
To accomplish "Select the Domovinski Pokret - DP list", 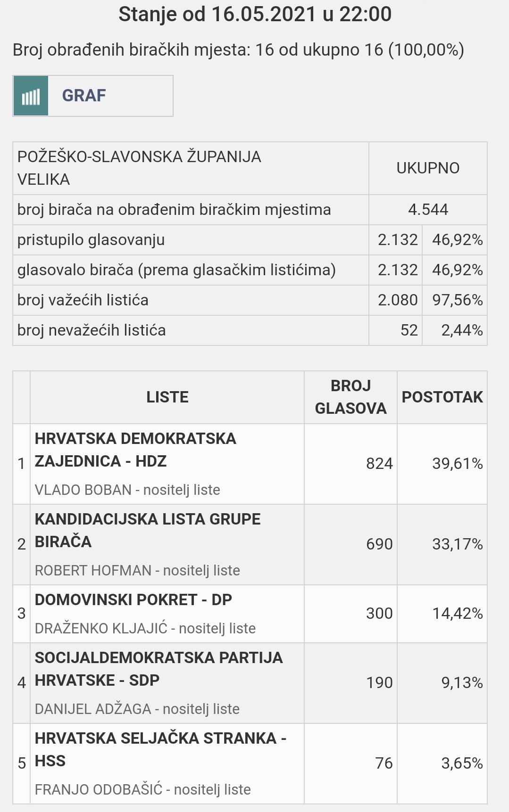I will tap(134, 599).
